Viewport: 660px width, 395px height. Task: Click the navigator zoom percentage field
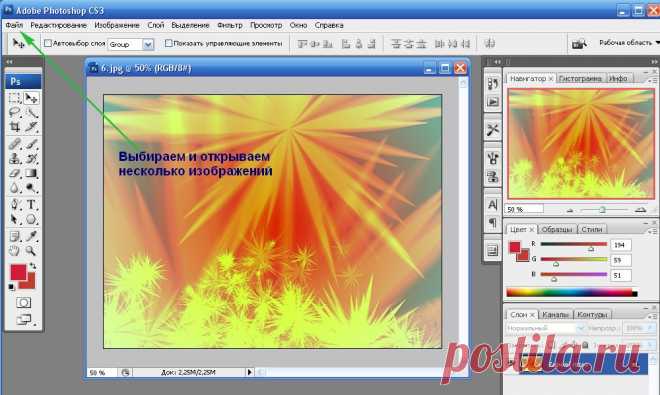524,209
